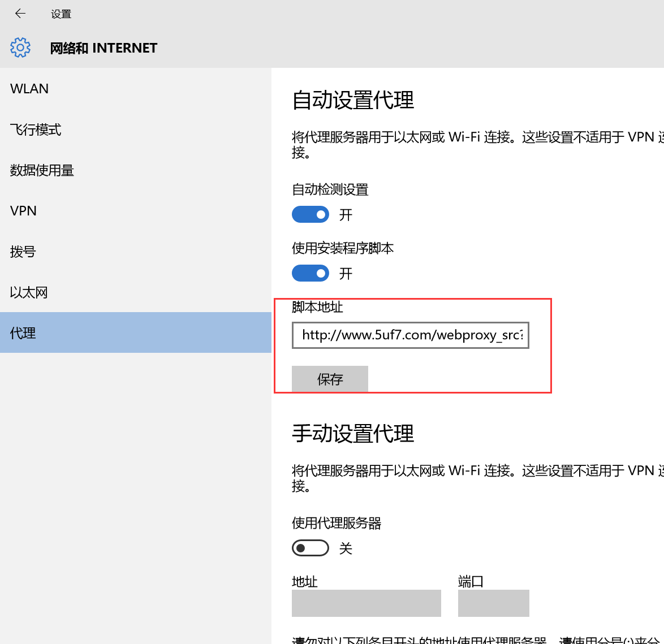Image resolution: width=664 pixels, height=644 pixels.
Task: Select 飞行模式 in the sidebar
Action: (x=36, y=130)
